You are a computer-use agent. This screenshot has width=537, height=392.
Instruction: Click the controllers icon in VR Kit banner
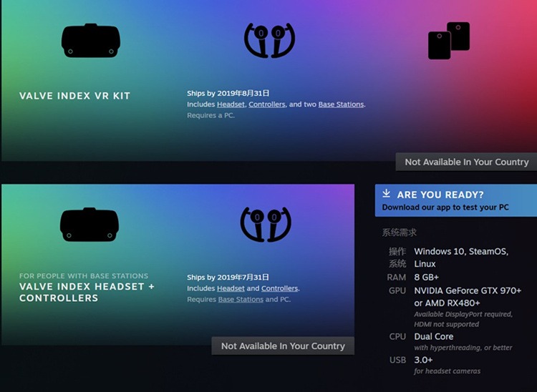click(x=269, y=40)
